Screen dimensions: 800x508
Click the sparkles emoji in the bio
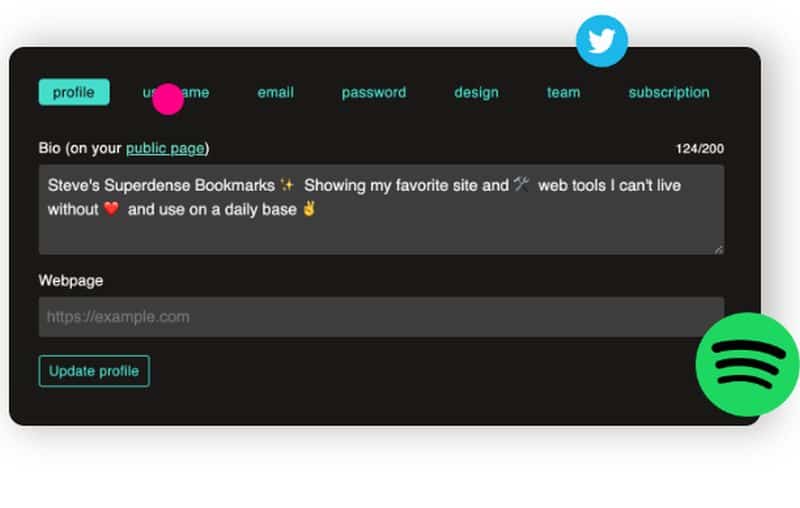pyautogui.click(x=287, y=185)
